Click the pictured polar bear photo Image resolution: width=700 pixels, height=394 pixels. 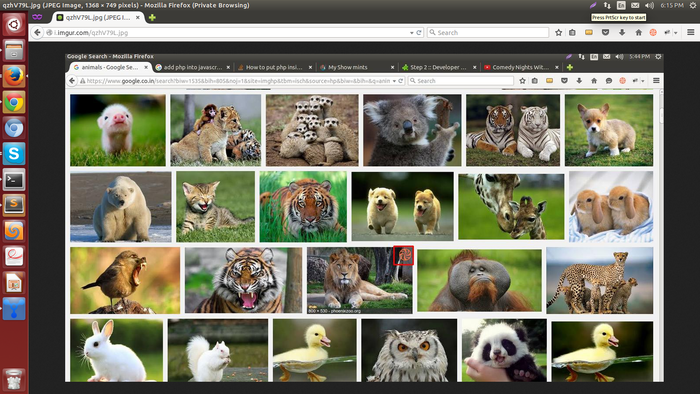tap(121, 207)
